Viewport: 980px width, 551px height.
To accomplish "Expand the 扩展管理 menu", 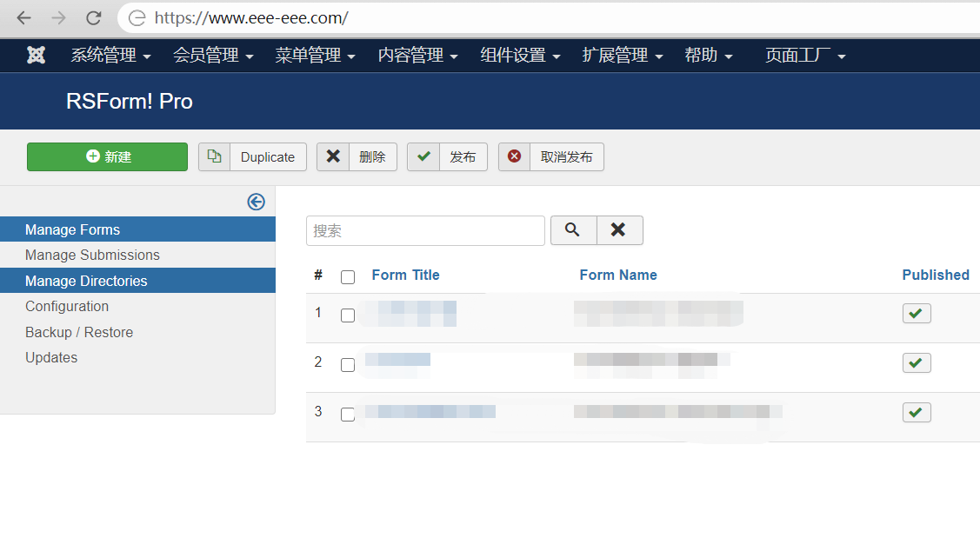I will click(623, 56).
